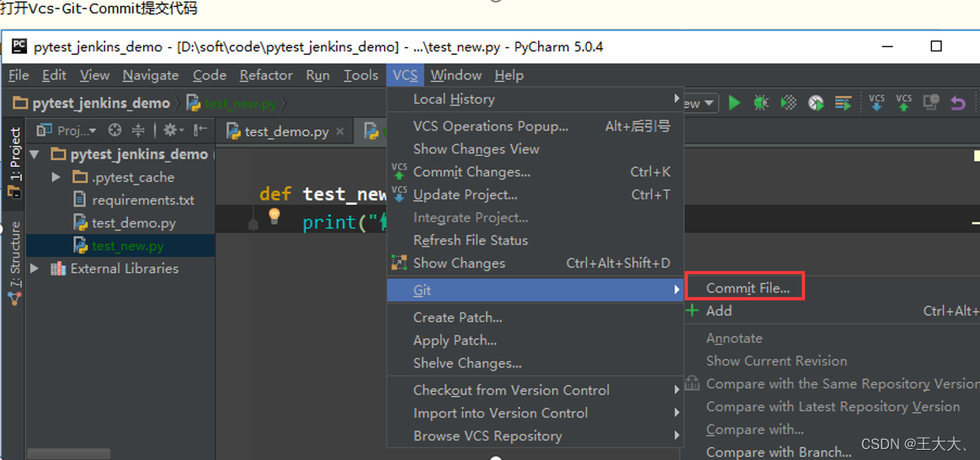Screen dimensions: 980x460
Task: Open the Tools menu
Action: point(360,75)
